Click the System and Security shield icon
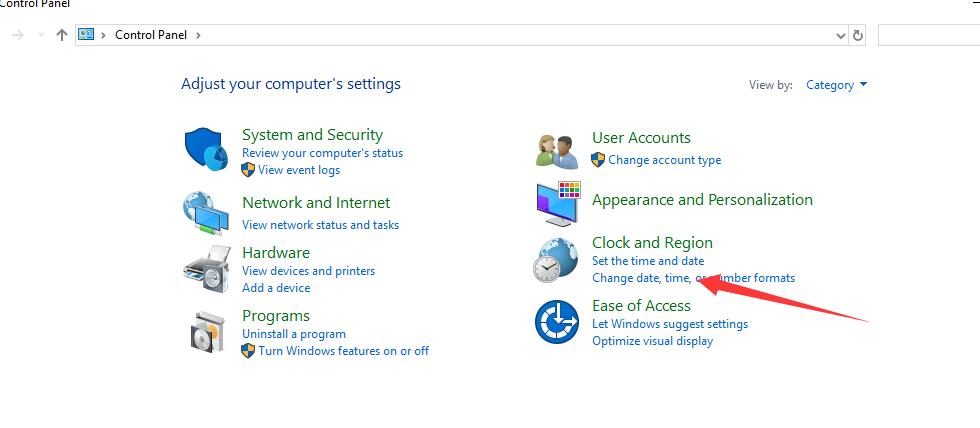This screenshot has width=980, height=428. coord(207,150)
